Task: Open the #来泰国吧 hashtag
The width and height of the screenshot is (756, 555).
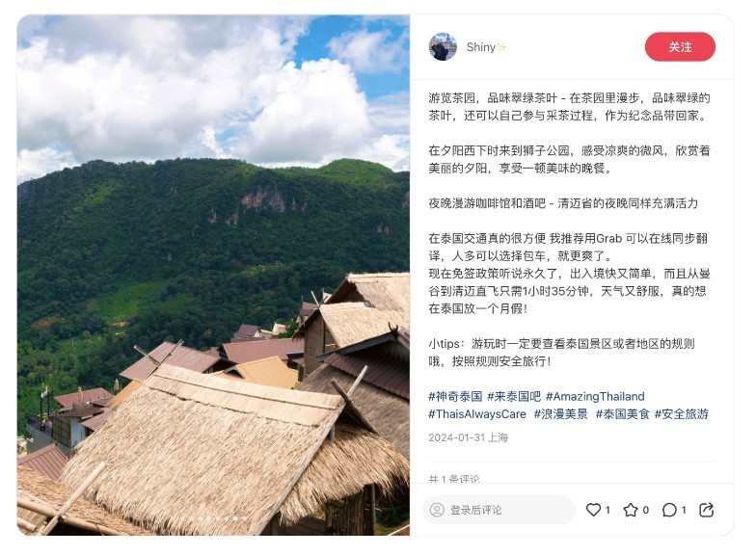Action: click(x=514, y=397)
